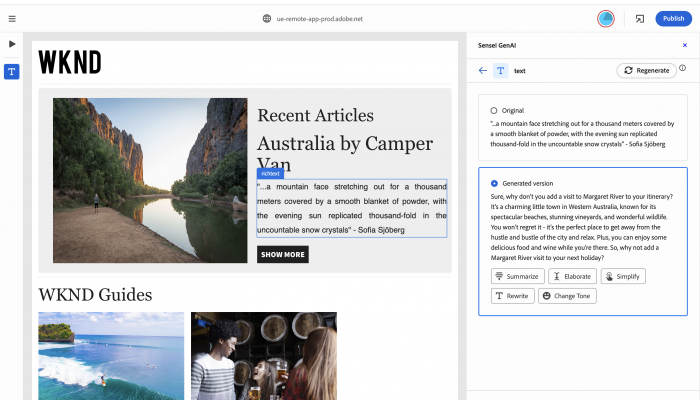Go back with the left arrow
This screenshot has width=700, height=400.
tap(483, 71)
